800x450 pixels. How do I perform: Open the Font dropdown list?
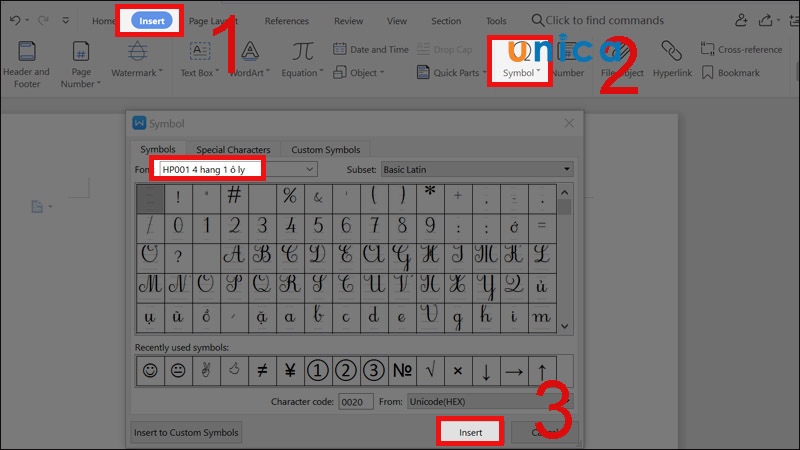(x=309, y=169)
